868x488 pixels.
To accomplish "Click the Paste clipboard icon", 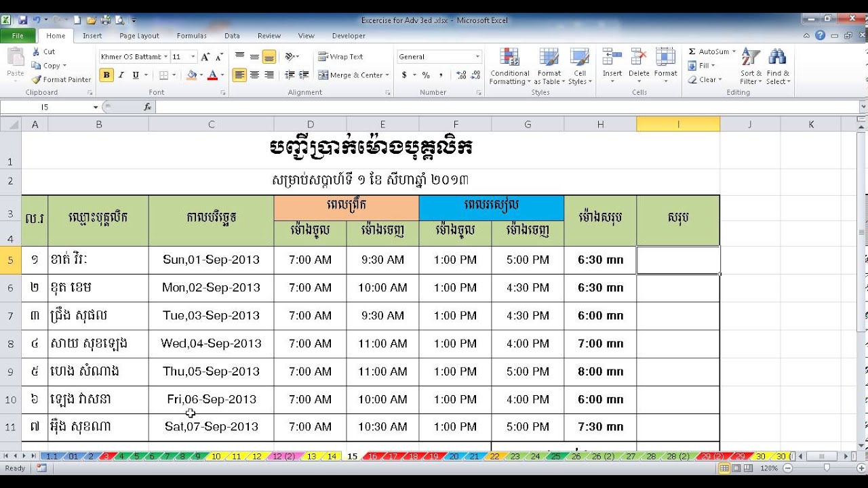I will pos(15,58).
